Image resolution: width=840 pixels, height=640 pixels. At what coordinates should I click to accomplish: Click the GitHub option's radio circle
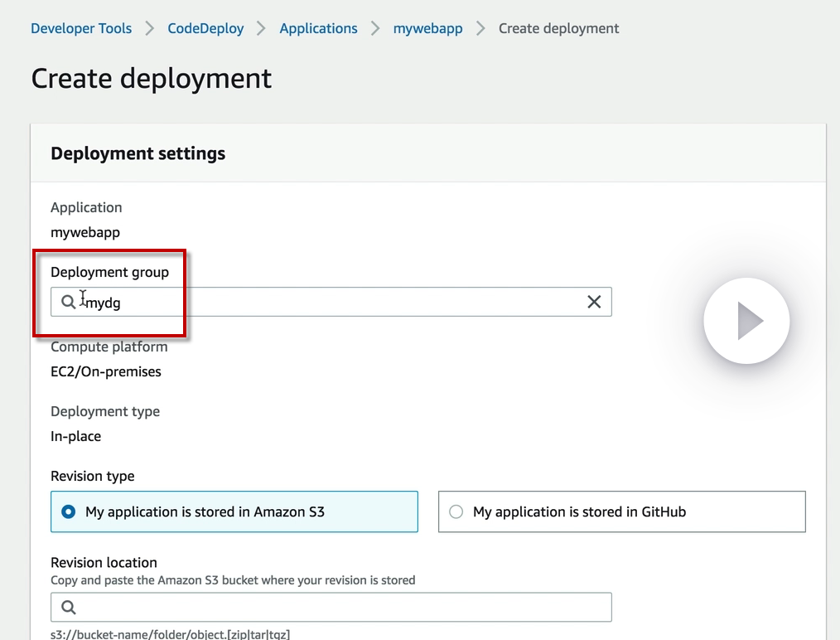click(456, 512)
